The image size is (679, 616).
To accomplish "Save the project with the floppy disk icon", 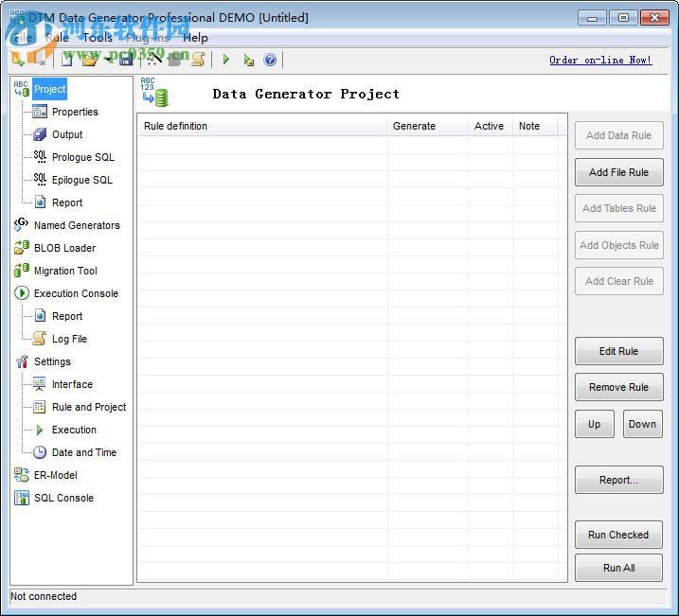I will pos(126,60).
